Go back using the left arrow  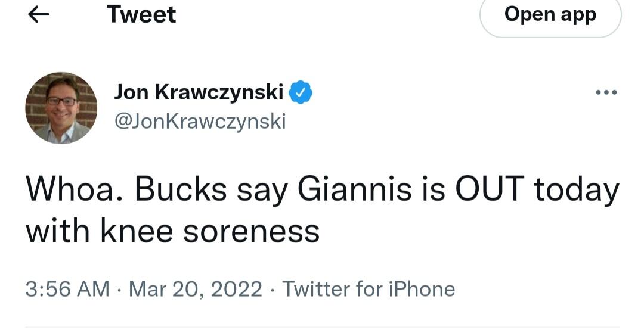[x=39, y=15]
